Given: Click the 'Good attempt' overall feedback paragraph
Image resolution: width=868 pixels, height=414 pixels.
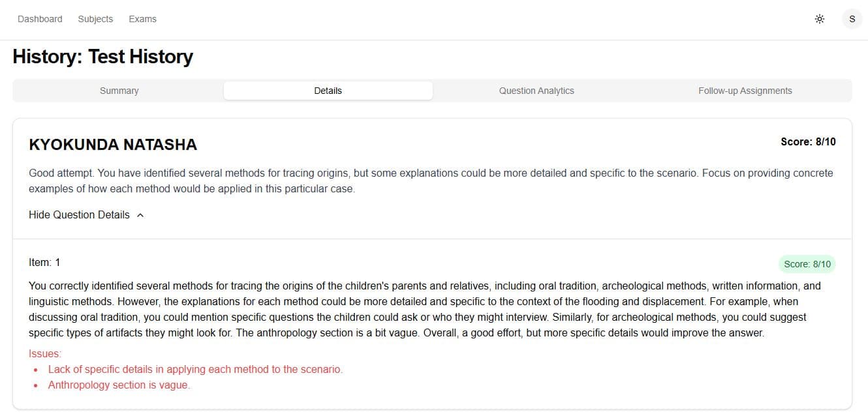Looking at the screenshot, I should [x=431, y=181].
